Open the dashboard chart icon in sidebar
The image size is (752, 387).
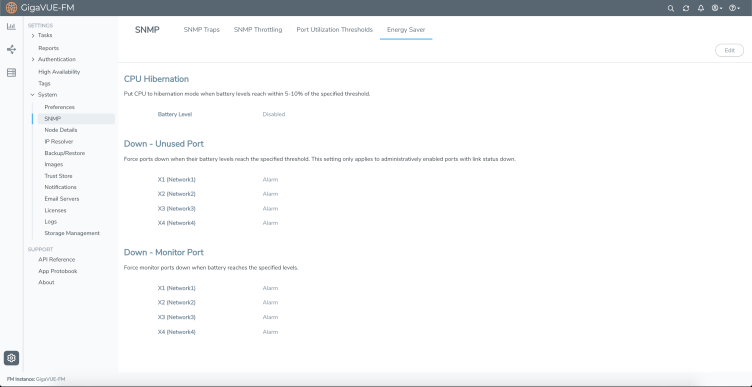coord(11,26)
